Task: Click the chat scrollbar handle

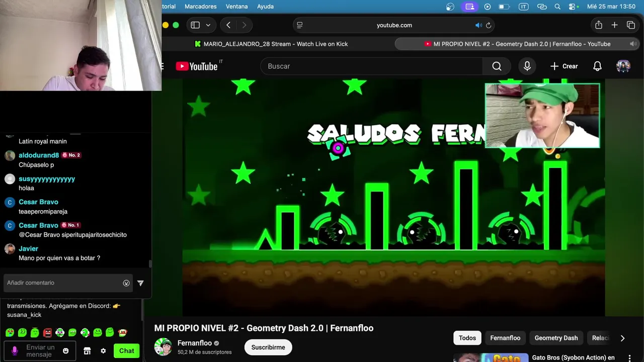Action: [x=149, y=264]
